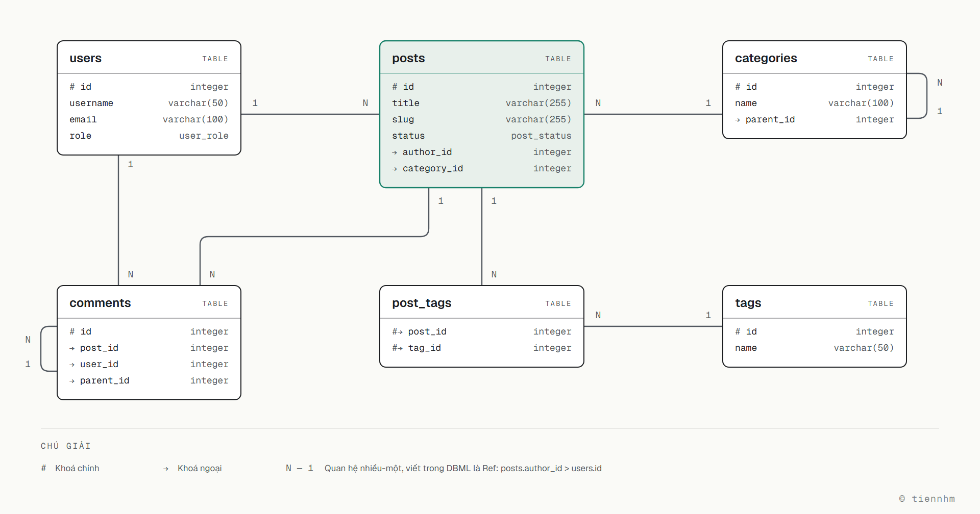This screenshot has height=514, width=980.
Task: Click the role column name in users
Action: 81,136
